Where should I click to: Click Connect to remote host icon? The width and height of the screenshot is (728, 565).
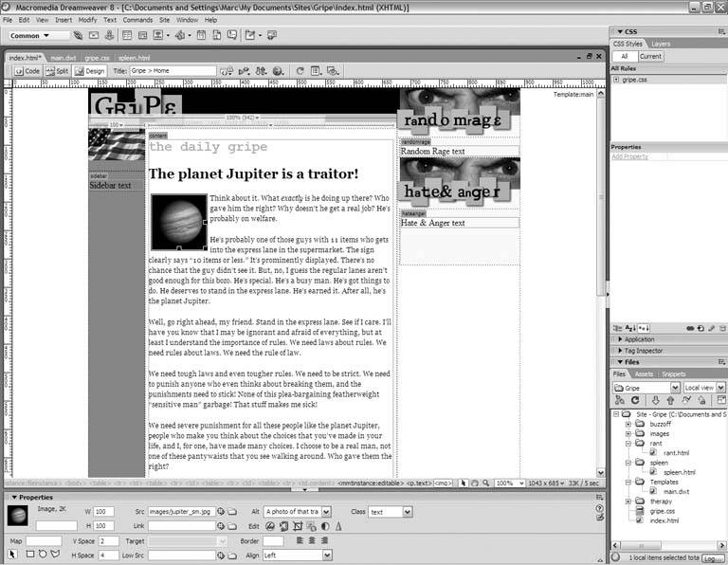(620, 400)
